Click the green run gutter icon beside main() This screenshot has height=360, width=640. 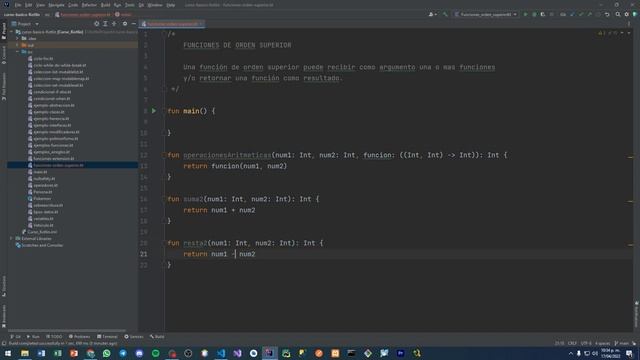(x=154, y=111)
